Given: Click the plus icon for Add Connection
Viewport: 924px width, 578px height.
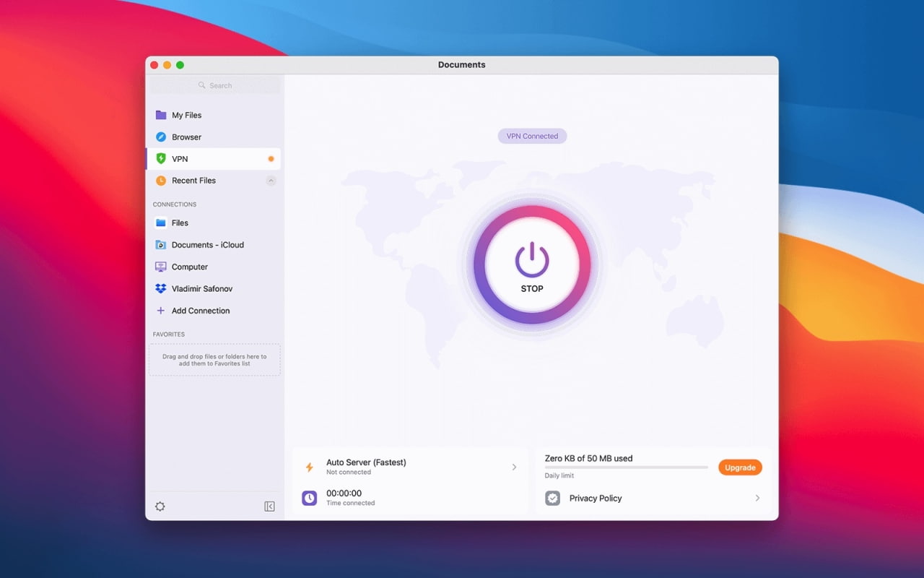Looking at the screenshot, I should [x=161, y=311].
